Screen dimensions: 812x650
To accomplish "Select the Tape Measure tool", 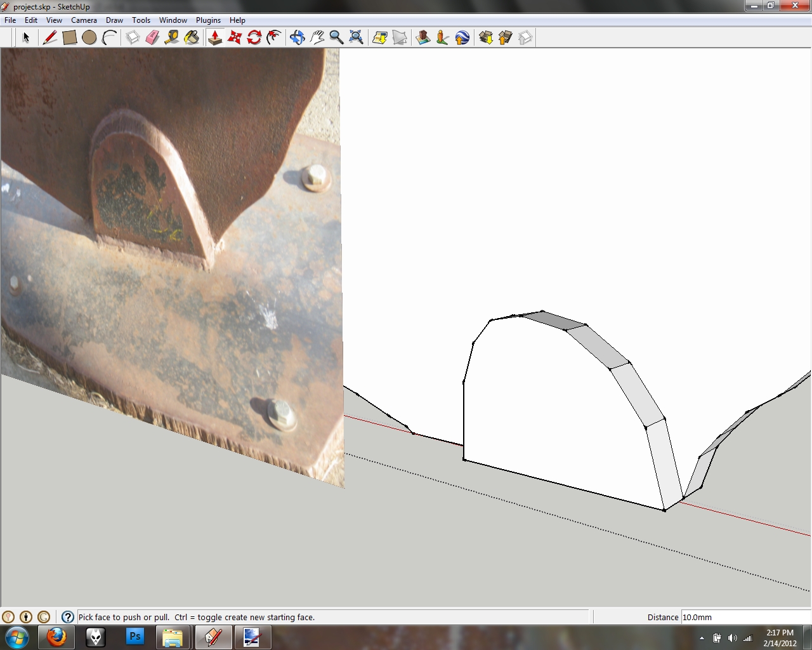I will (171, 37).
